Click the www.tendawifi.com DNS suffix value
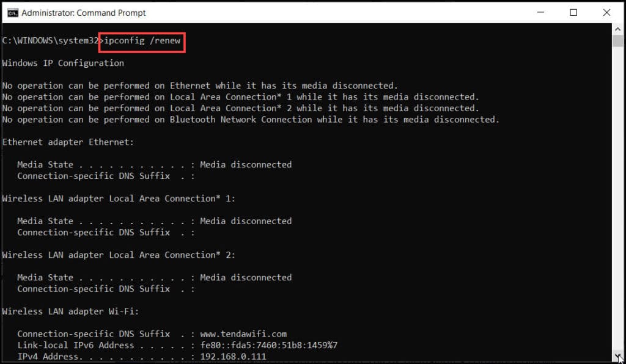This screenshot has width=626, height=364. click(243, 333)
